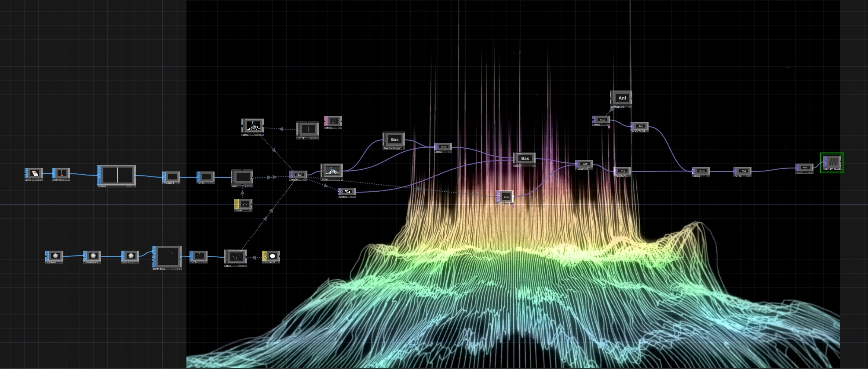Select the pink text node
Viewport: 868px width, 369px height.
334,121
